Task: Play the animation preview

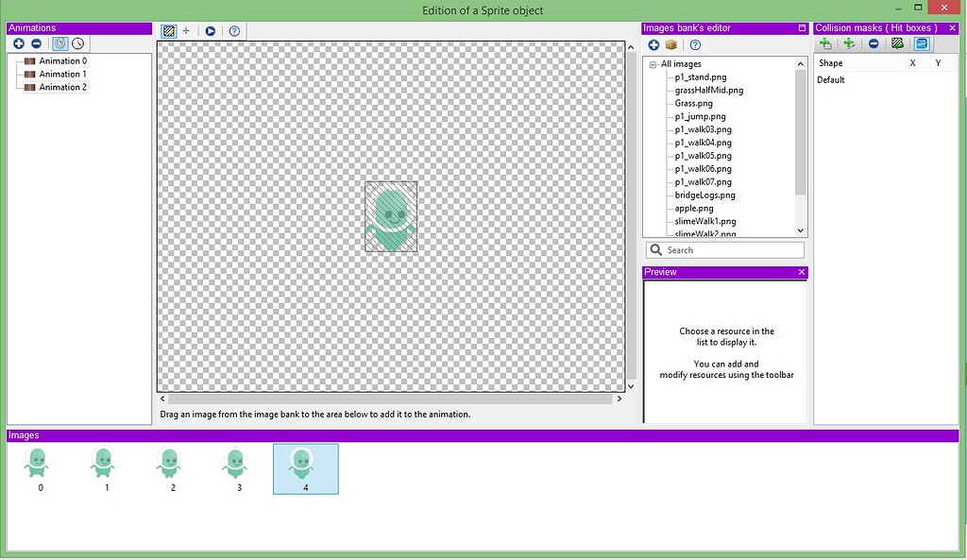Action: pyautogui.click(x=211, y=30)
